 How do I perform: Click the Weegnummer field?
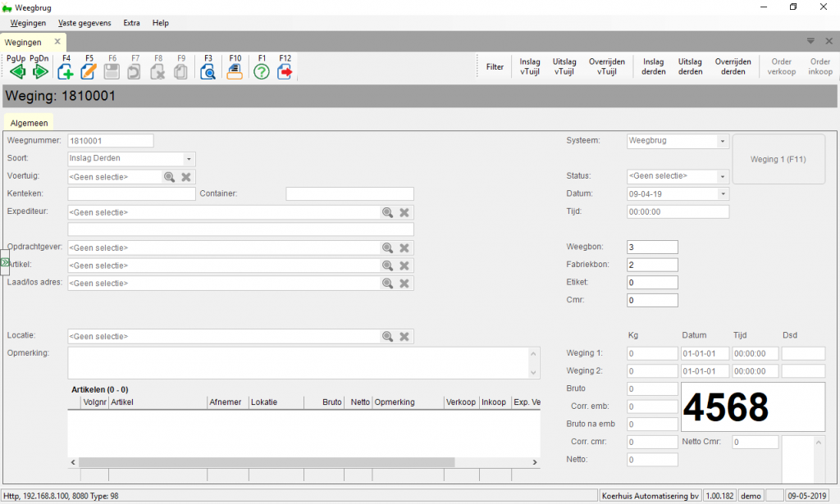tap(111, 141)
